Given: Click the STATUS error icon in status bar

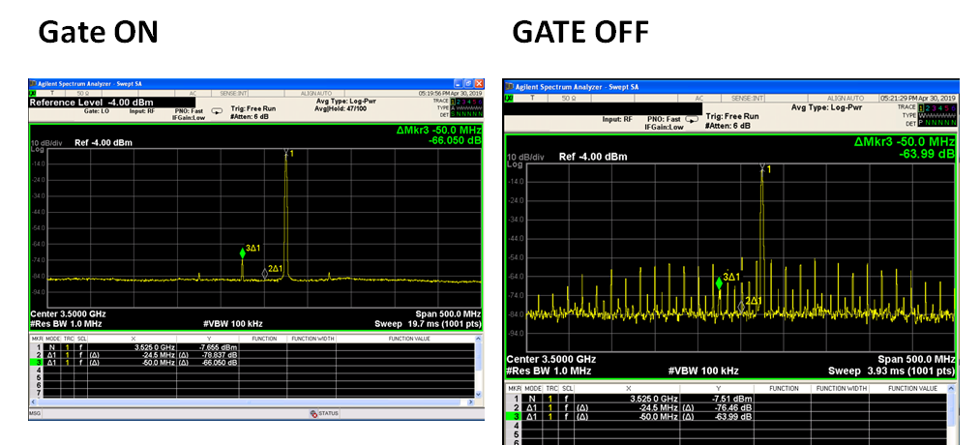Looking at the screenshot, I should point(314,413).
